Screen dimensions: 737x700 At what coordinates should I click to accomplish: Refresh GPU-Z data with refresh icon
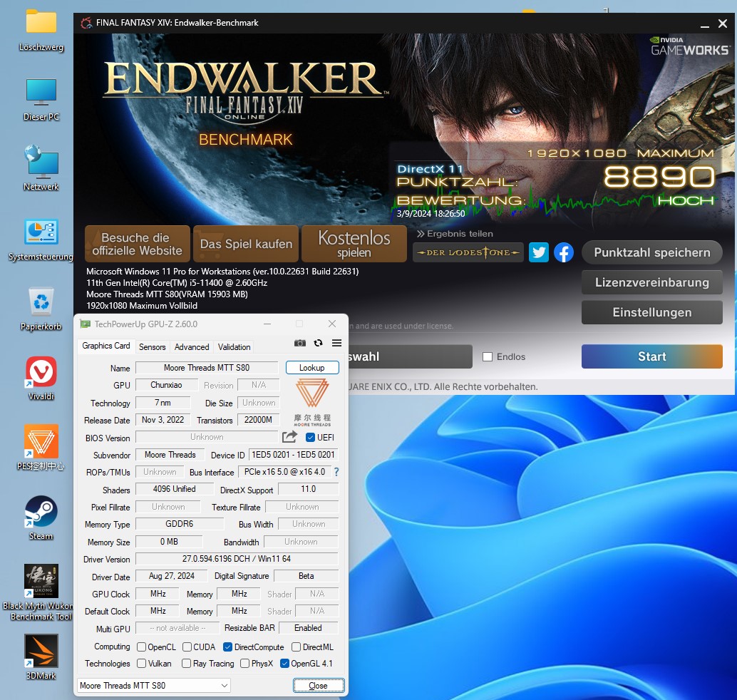tap(318, 343)
